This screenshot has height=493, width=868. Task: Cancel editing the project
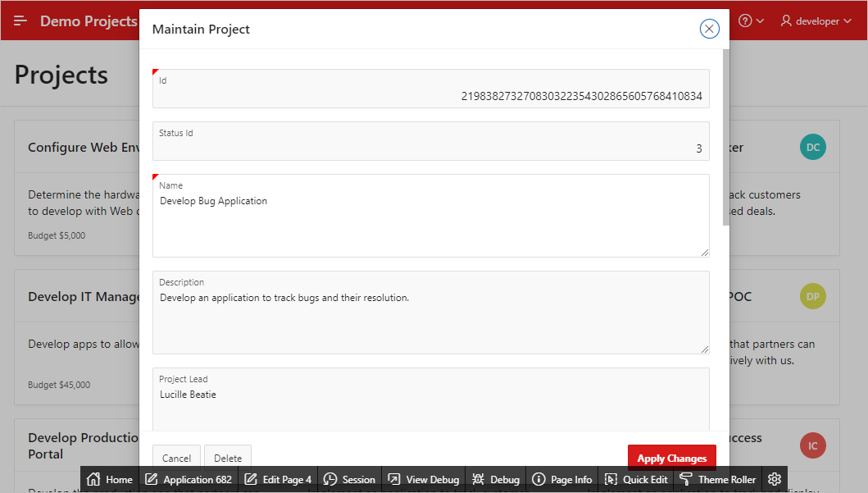(x=176, y=457)
